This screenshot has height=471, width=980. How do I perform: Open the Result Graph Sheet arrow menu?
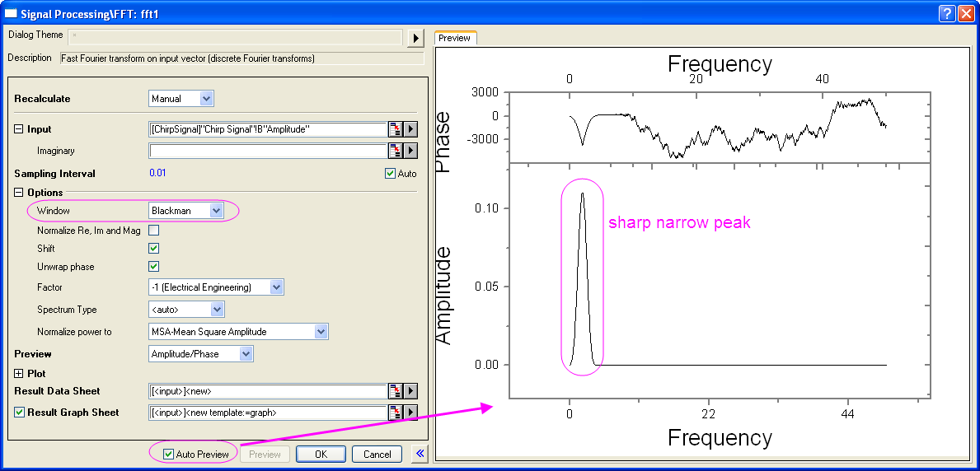[410, 413]
